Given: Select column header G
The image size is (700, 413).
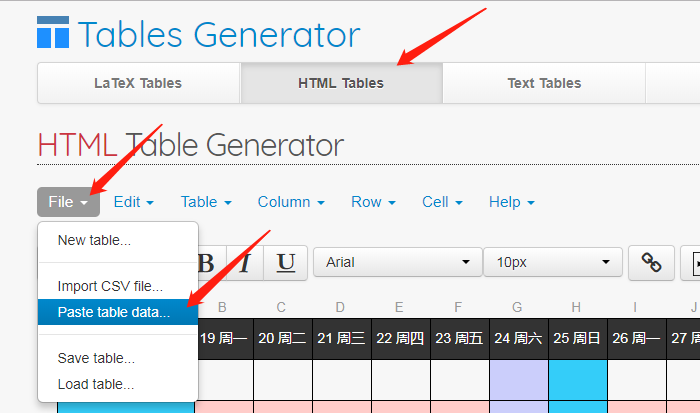Looking at the screenshot, I should [x=517, y=307].
